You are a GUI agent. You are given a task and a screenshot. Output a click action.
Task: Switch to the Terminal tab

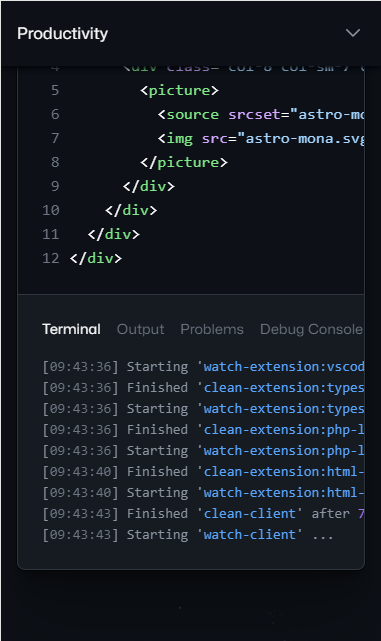(72, 329)
